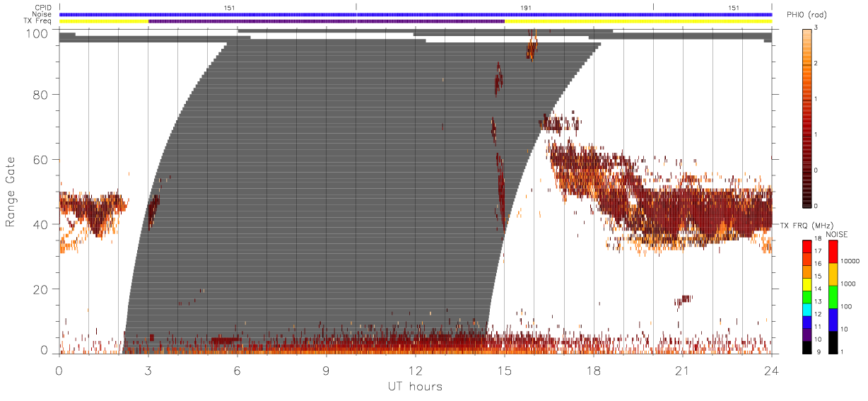Click the 191 CPID value

tap(525, 7)
